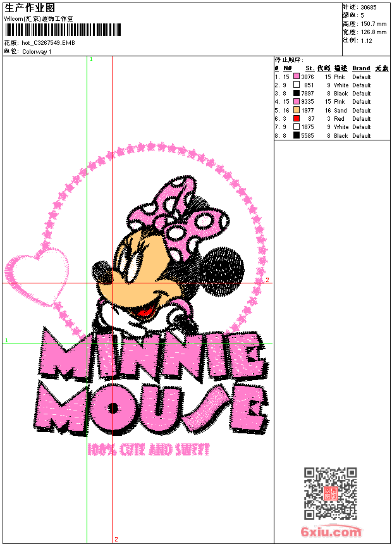The width and height of the screenshot is (392, 544).
Task: Click the stitch count 9335 in row 4
Action: coord(307,102)
